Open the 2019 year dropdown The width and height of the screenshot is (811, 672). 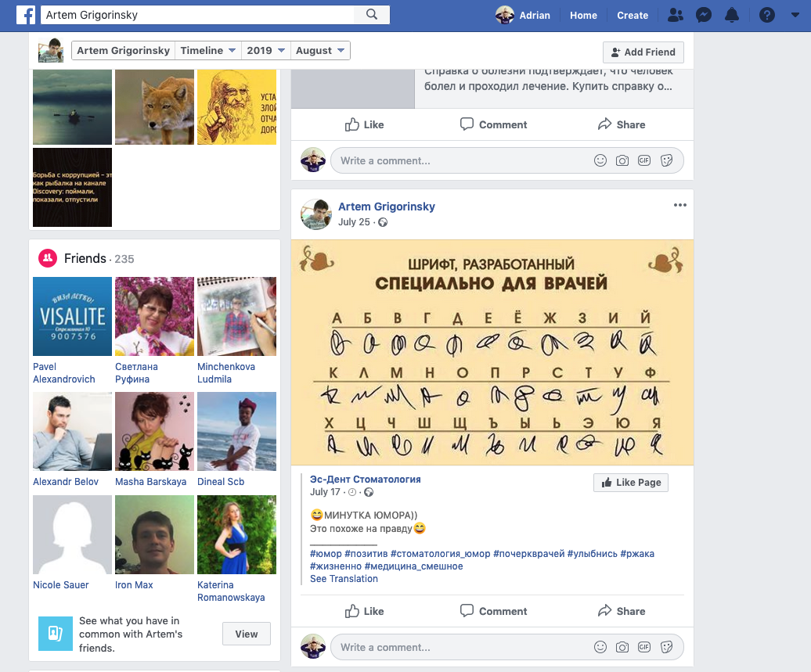click(265, 51)
